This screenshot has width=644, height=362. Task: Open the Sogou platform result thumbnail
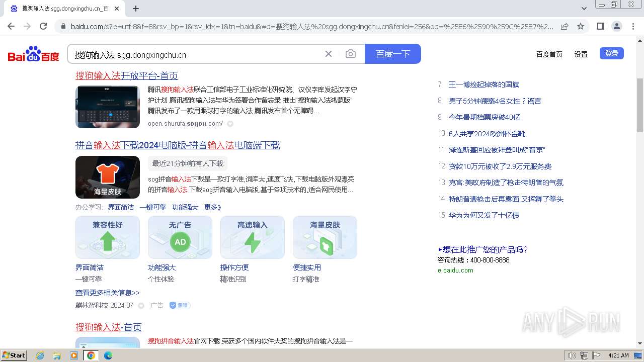[x=108, y=107]
